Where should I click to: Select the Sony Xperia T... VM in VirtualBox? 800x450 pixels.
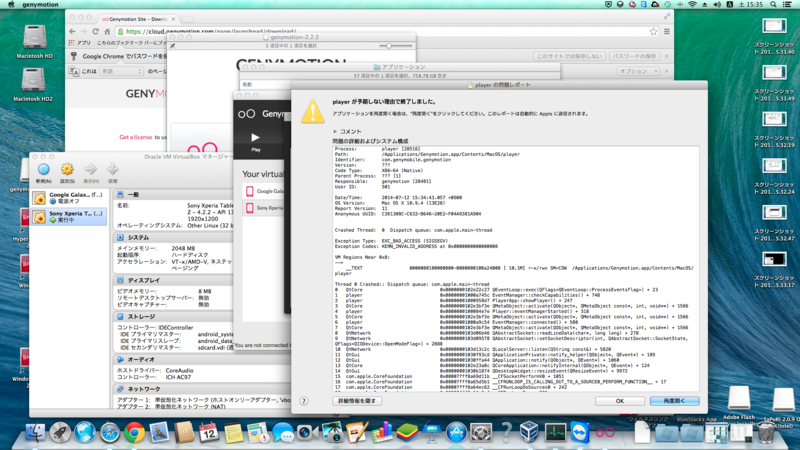[x=69, y=217]
